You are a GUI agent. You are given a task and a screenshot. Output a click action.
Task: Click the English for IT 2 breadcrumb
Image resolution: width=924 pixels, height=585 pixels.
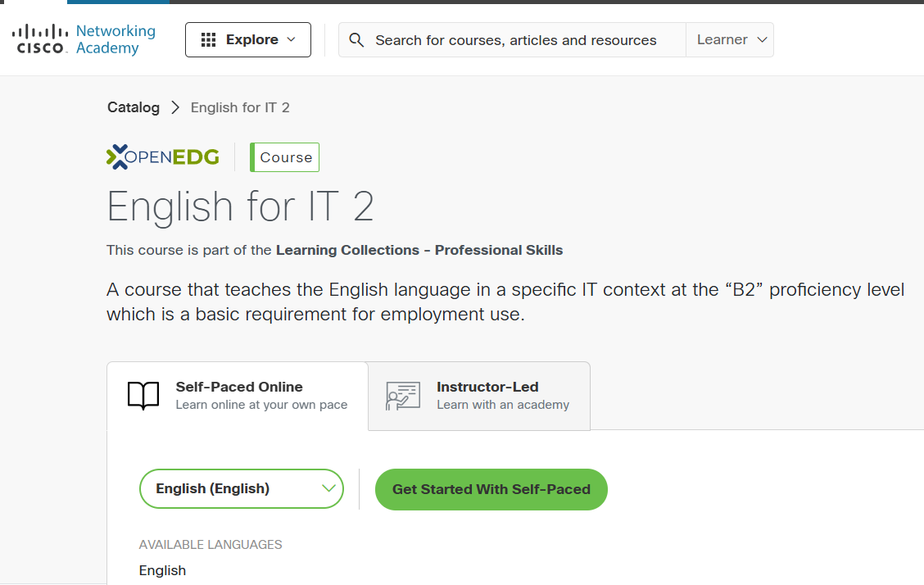pos(240,107)
